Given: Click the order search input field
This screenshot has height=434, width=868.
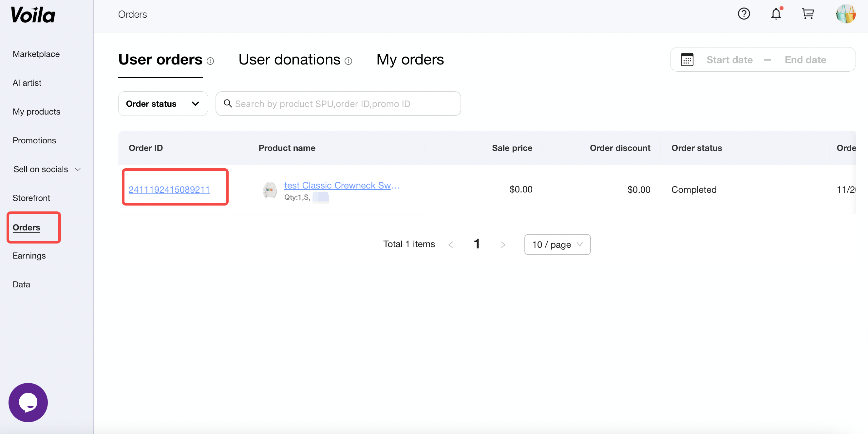Looking at the screenshot, I should tap(344, 104).
